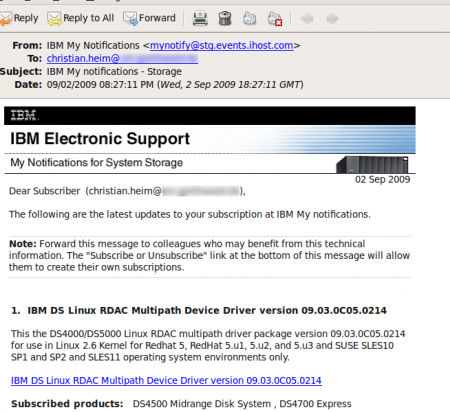
Task: Mark the message as junk
Action: coord(250,18)
